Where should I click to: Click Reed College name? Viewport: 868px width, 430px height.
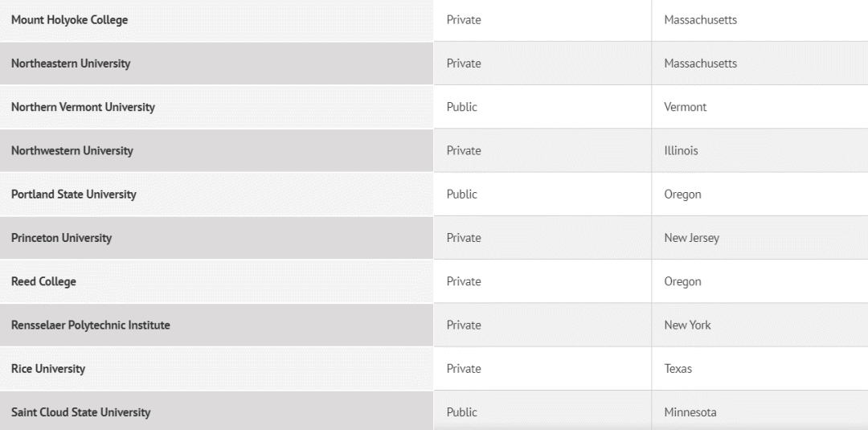click(x=43, y=281)
